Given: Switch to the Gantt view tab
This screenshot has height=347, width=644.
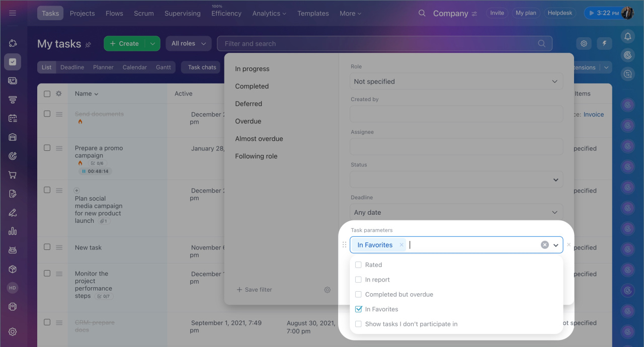Looking at the screenshot, I should pos(163,67).
